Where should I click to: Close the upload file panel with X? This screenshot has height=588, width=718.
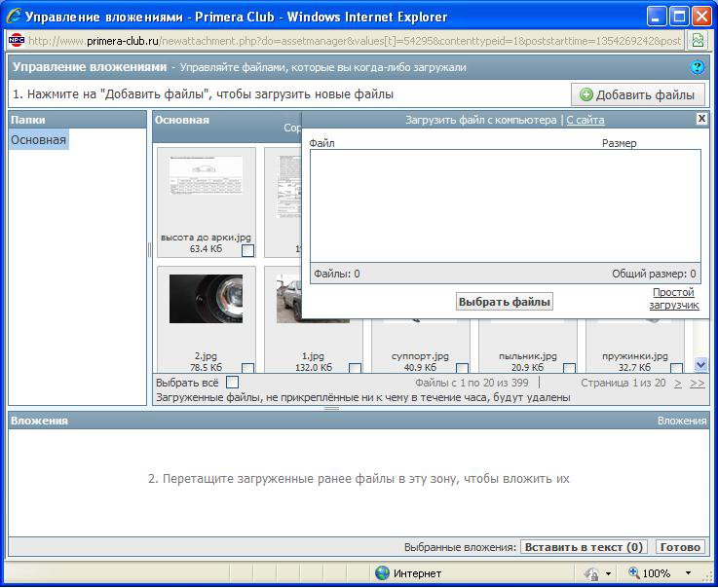pos(701,119)
